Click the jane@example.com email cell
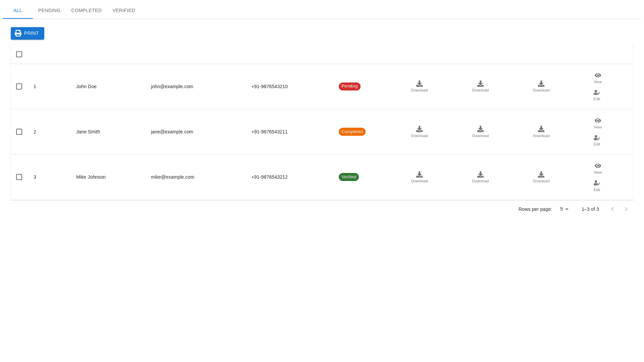The width and height of the screenshot is (644, 362). [x=172, y=132]
